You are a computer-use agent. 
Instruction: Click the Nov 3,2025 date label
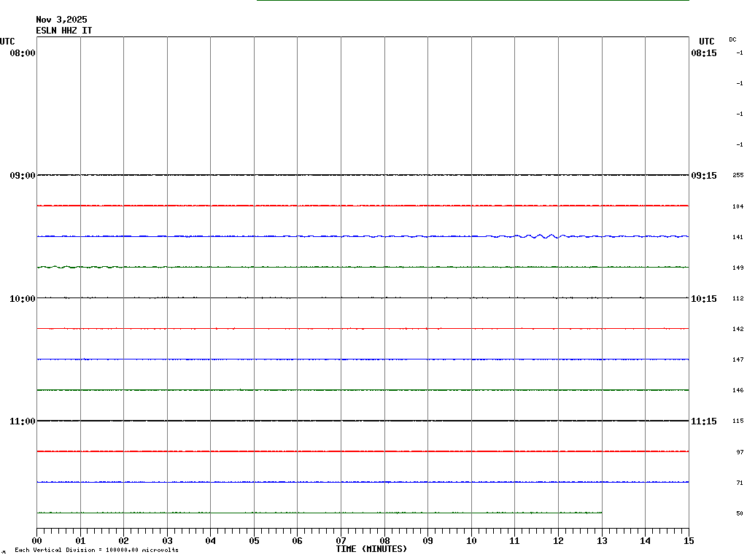pyautogui.click(x=61, y=20)
